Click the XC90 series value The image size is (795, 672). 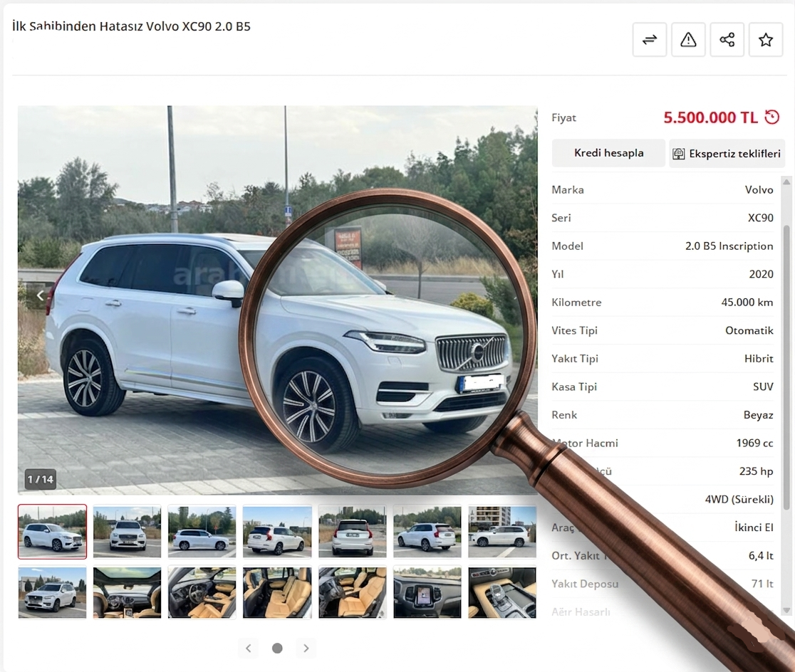pos(761,218)
